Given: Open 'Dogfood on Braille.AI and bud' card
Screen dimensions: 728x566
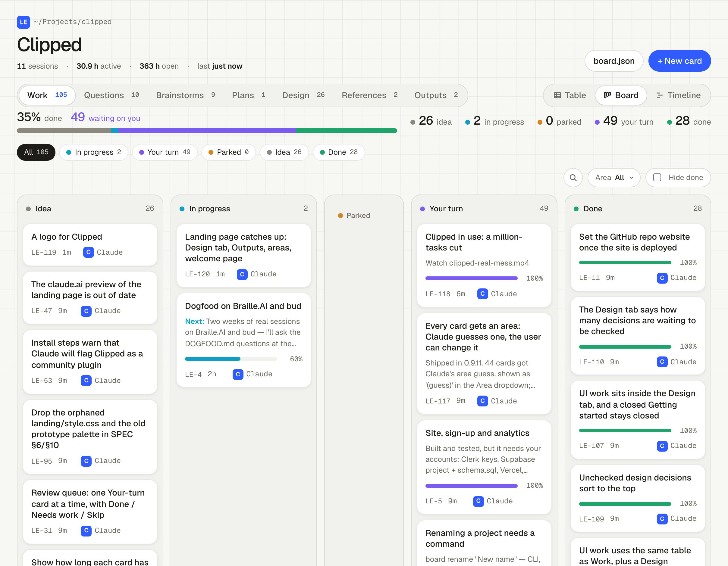Looking at the screenshot, I should click(x=244, y=340).
